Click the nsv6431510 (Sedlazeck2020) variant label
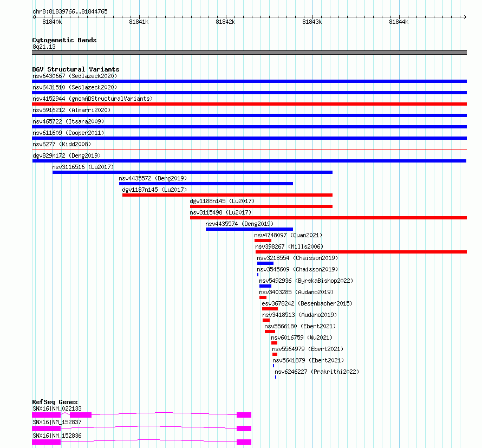Screen dimensions: 482x448 point(75,87)
